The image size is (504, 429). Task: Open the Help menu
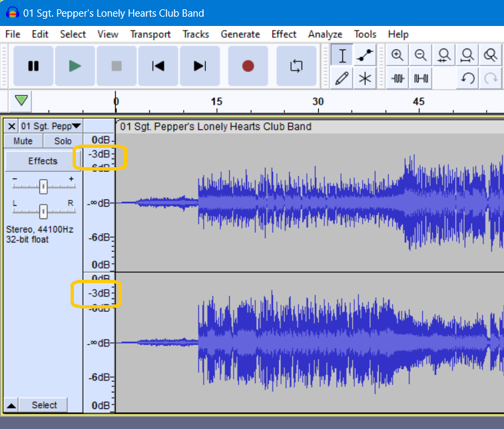coord(398,34)
